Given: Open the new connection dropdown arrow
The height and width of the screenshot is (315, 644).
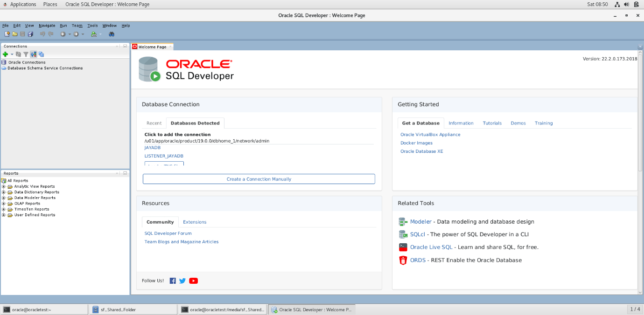Looking at the screenshot, I should pyautogui.click(x=12, y=54).
